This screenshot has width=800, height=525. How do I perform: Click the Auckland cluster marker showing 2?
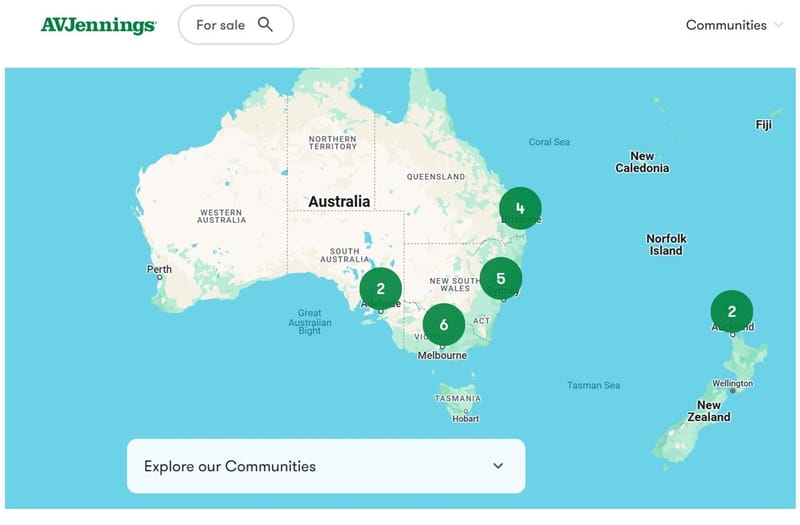pos(731,311)
